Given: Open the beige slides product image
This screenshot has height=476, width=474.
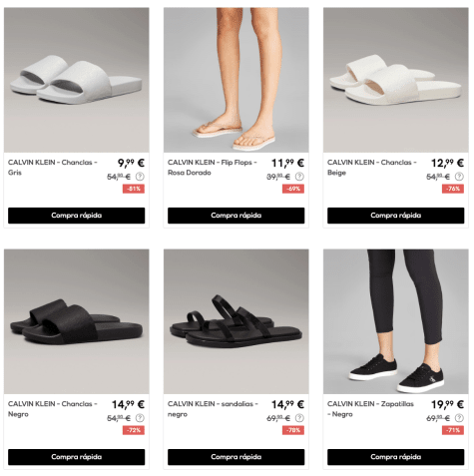Looking at the screenshot, I should click(396, 80).
